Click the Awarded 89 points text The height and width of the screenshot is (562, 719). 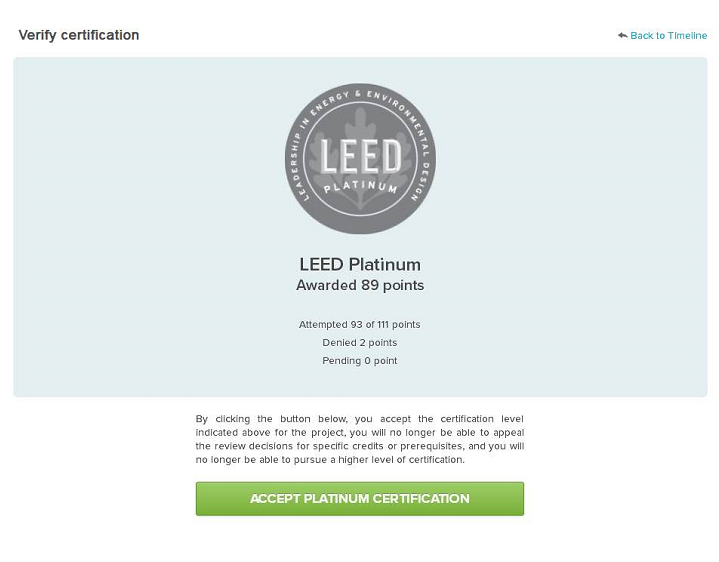pyautogui.click(x=360, y=286)
